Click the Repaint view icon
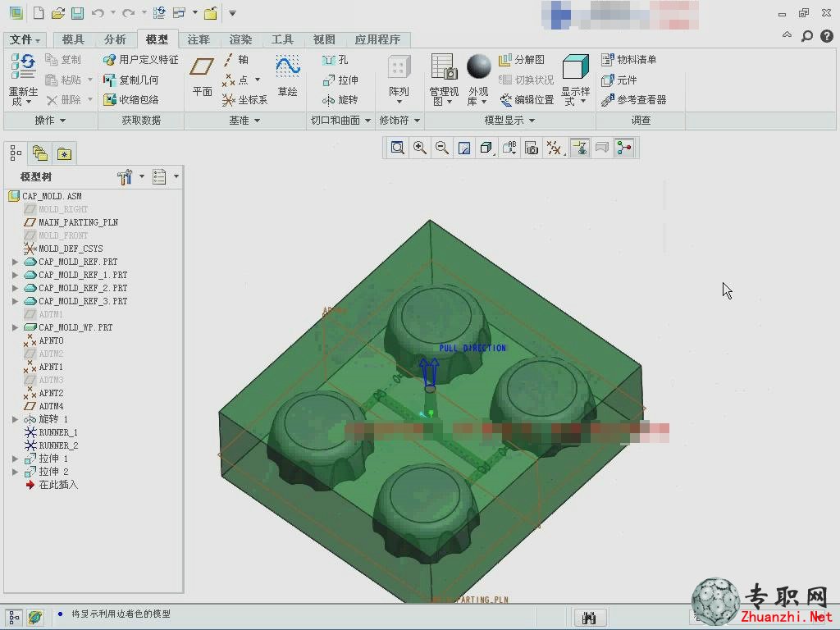840x630 pixels. tap(464, 148)
